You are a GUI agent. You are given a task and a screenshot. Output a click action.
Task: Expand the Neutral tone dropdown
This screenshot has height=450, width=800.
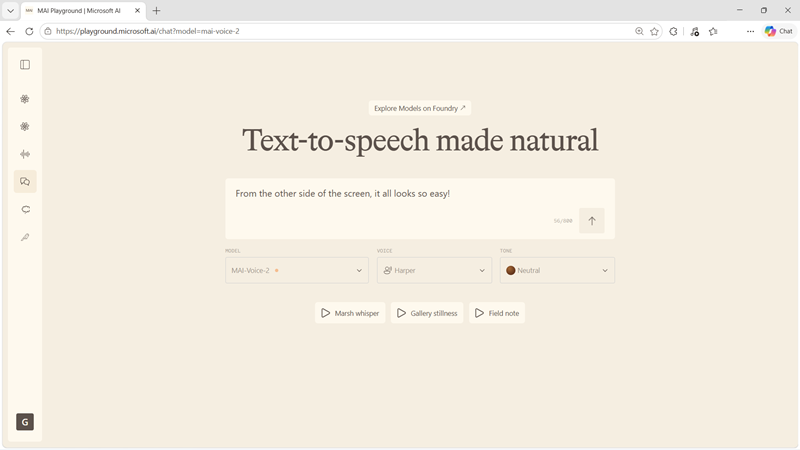[x=557, y=270]
